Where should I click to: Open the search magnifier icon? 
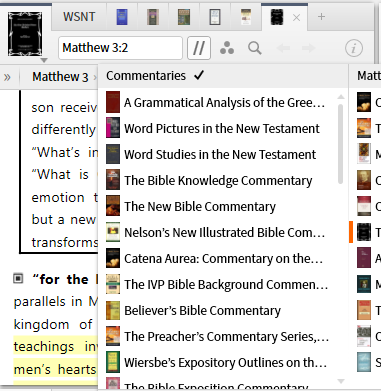tap(255, 48)
